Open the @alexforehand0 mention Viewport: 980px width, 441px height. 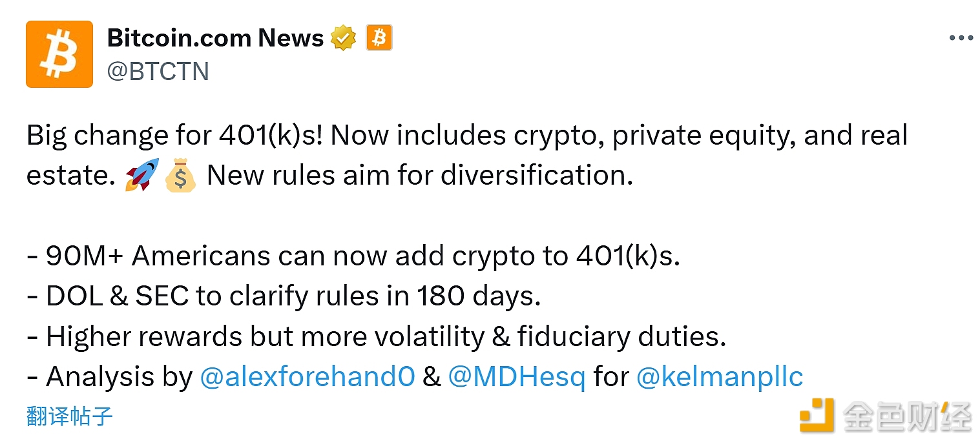tap(307, 377)
